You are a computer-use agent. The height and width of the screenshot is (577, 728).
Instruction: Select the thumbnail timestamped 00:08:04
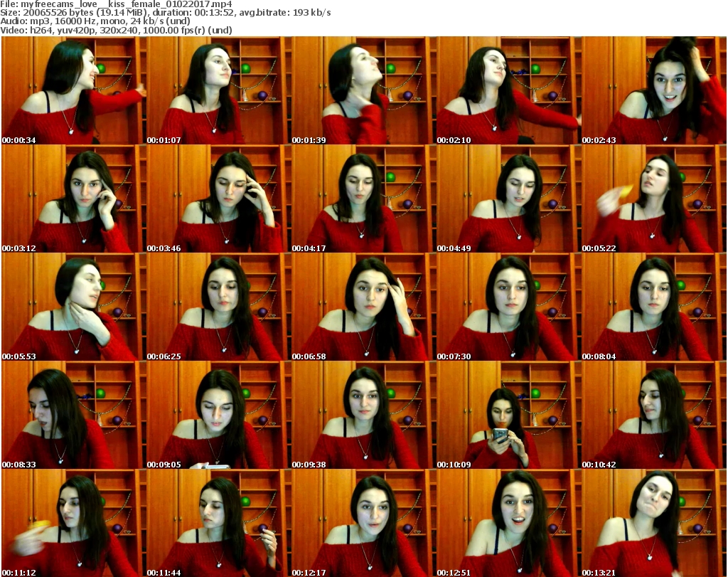coord(654,307)
